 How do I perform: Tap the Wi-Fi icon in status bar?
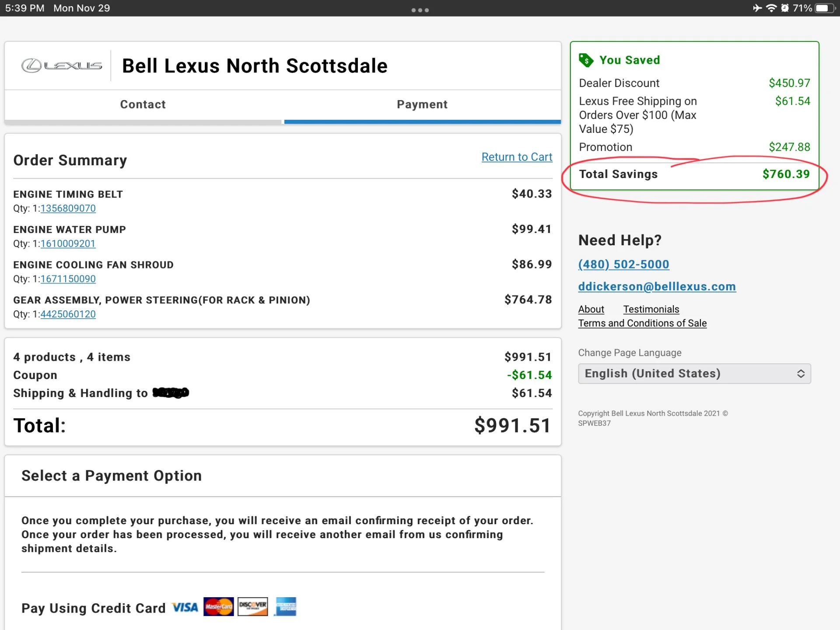tap(771, 8)
